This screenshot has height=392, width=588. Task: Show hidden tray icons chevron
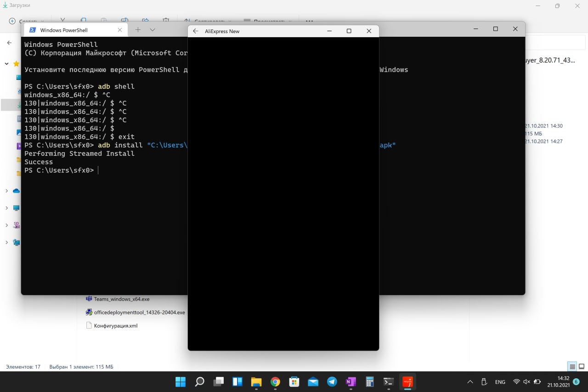(x=470, y=382)
